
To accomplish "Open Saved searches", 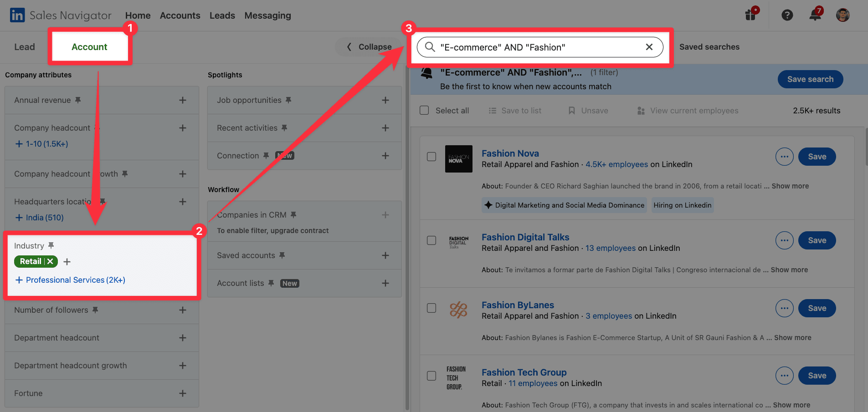I will pyautogui.click(x=709, y=47).
